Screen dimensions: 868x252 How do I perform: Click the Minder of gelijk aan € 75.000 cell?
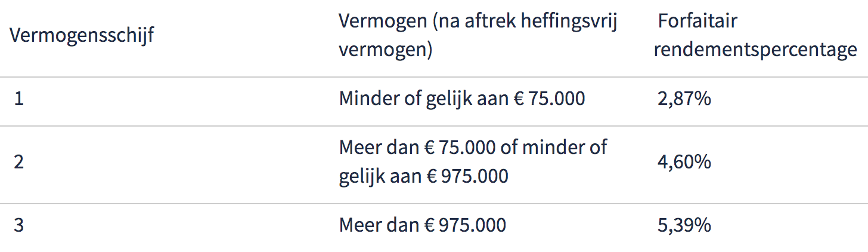(462, 99)
